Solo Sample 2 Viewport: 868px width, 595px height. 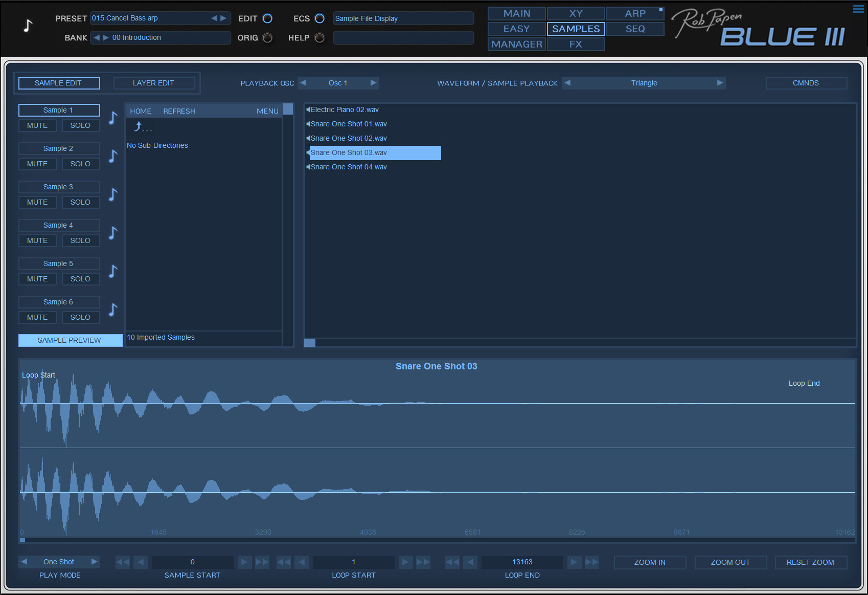[x=81, y=164]
